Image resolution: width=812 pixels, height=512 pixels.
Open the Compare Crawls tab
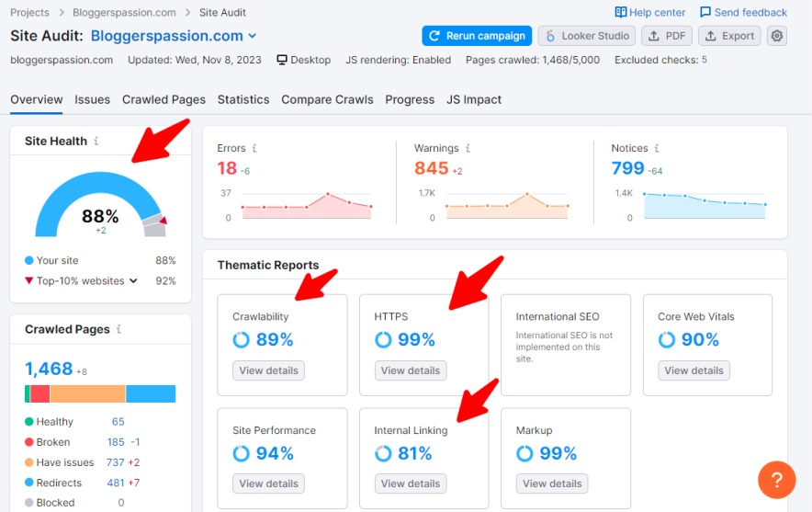click(x=327, y=99)
